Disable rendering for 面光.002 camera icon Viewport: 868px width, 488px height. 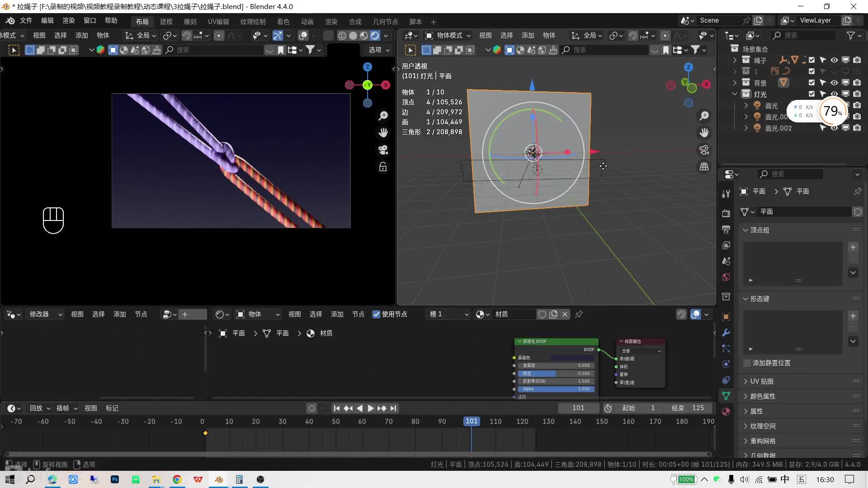coord(857,128)
